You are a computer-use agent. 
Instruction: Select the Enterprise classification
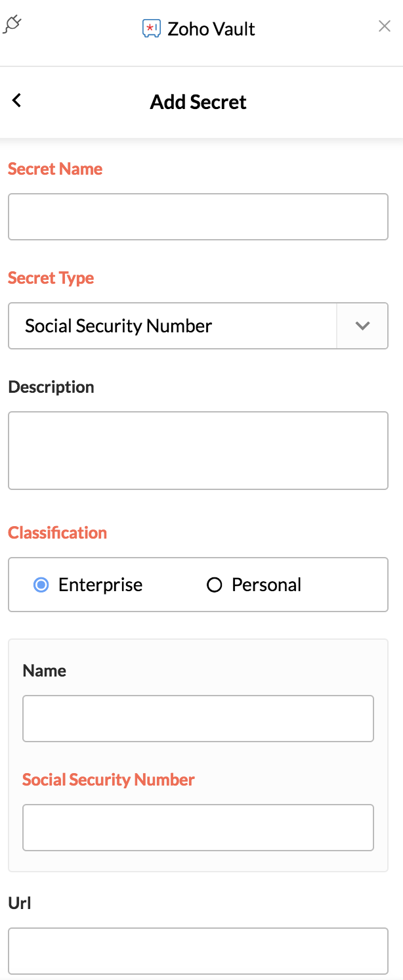88,585
